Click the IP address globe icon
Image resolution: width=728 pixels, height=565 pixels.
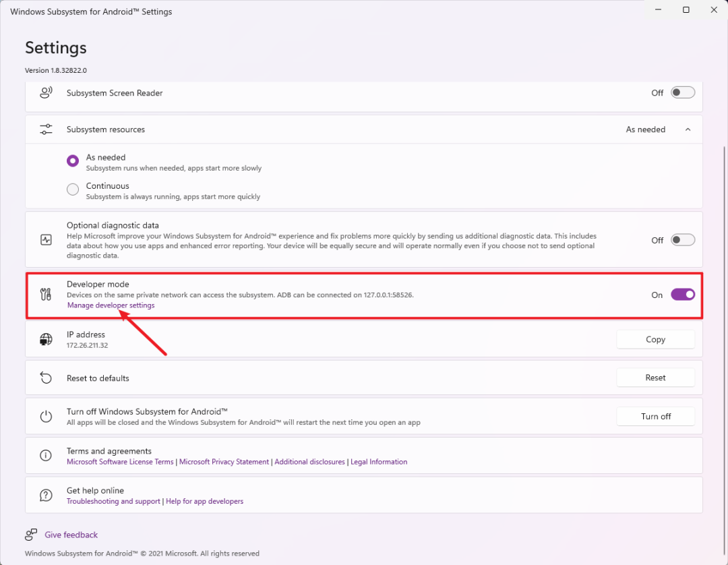click(46, 339)
